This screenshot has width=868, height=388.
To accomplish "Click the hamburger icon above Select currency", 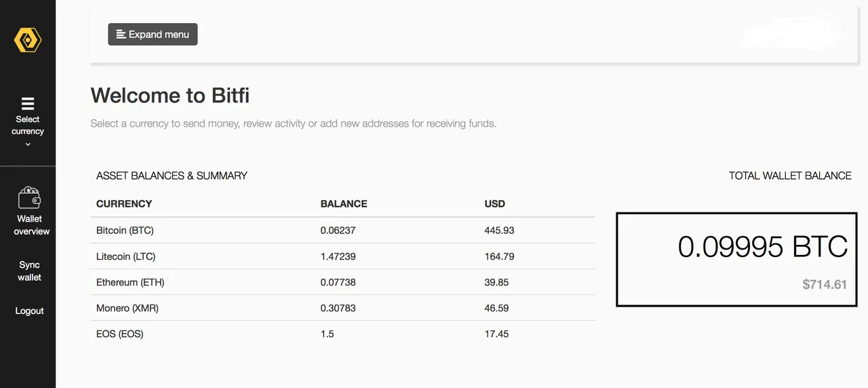I will (x=28, y=104).
